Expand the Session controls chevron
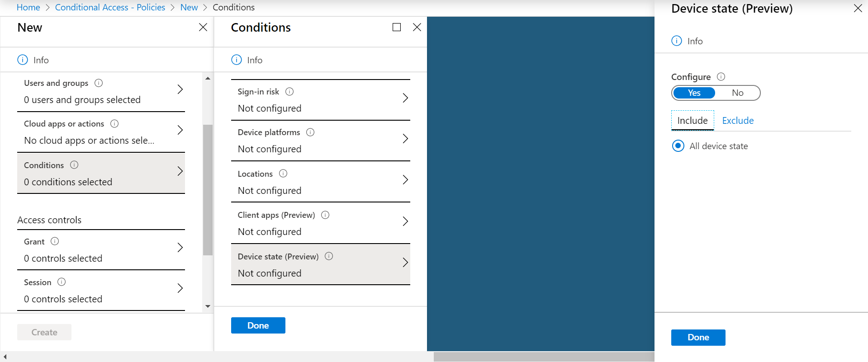 pos(180,288)
